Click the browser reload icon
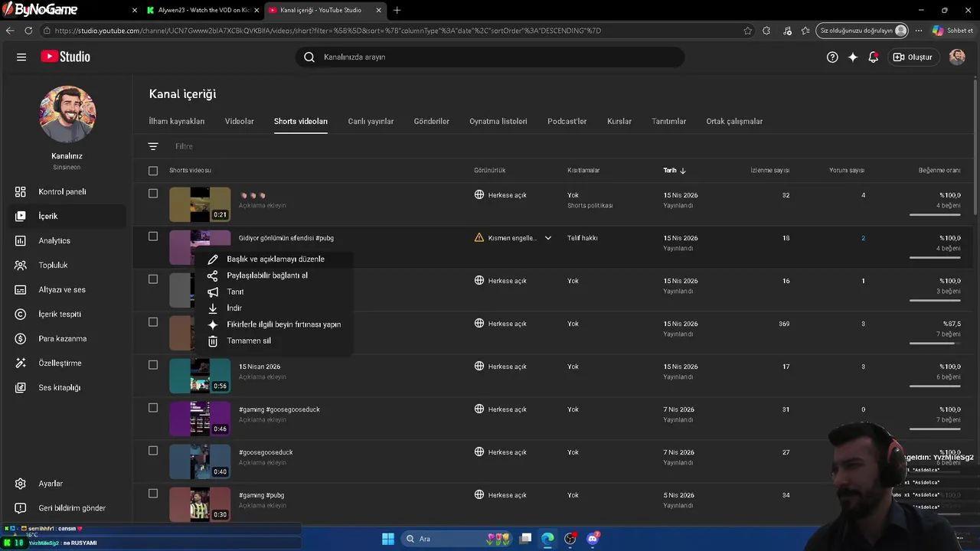The image size is (980, 551). coord(28,31)
